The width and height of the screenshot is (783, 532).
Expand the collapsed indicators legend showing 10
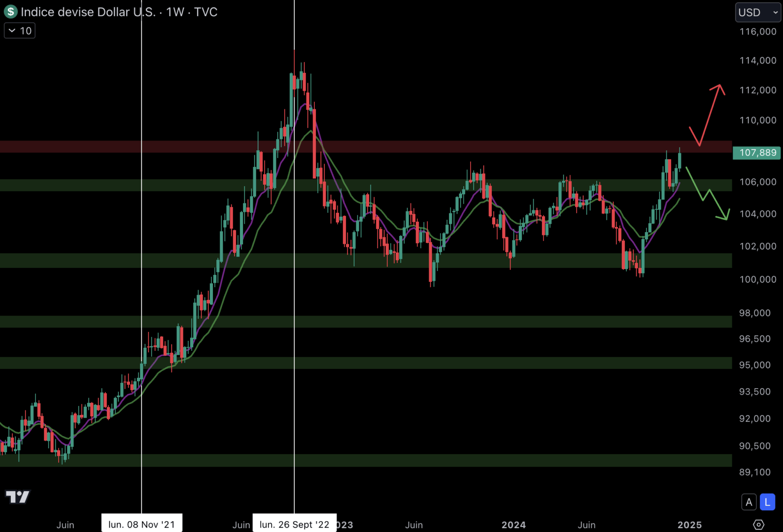[x=20, y=31]
